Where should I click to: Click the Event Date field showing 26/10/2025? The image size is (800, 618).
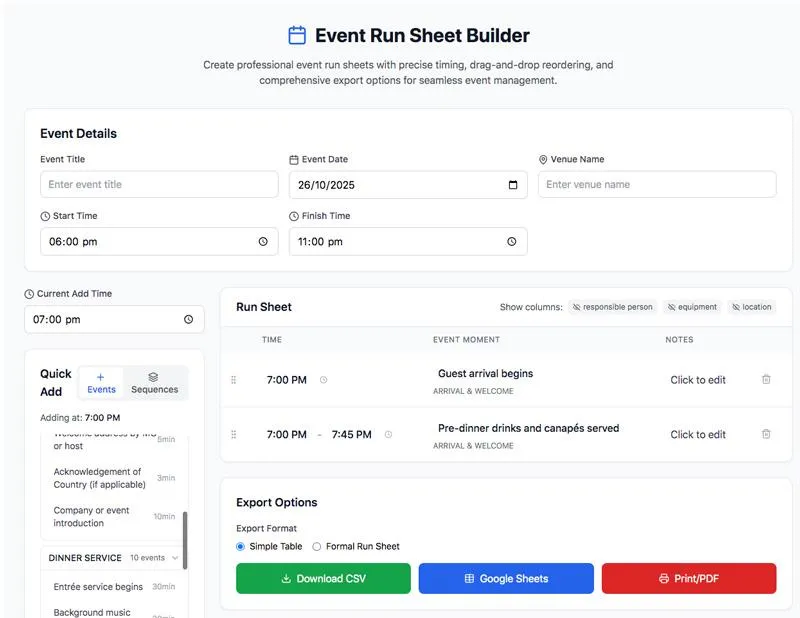(x=408, y=185)
